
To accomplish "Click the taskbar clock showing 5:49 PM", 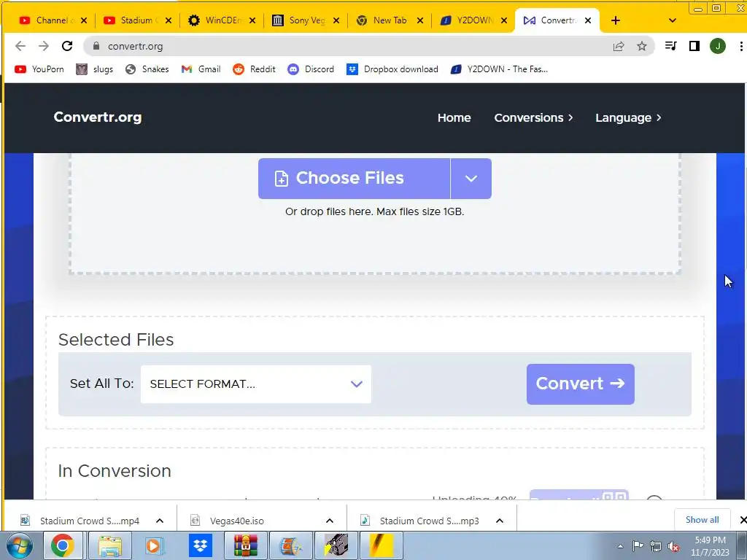I will [x=710, y=546].
